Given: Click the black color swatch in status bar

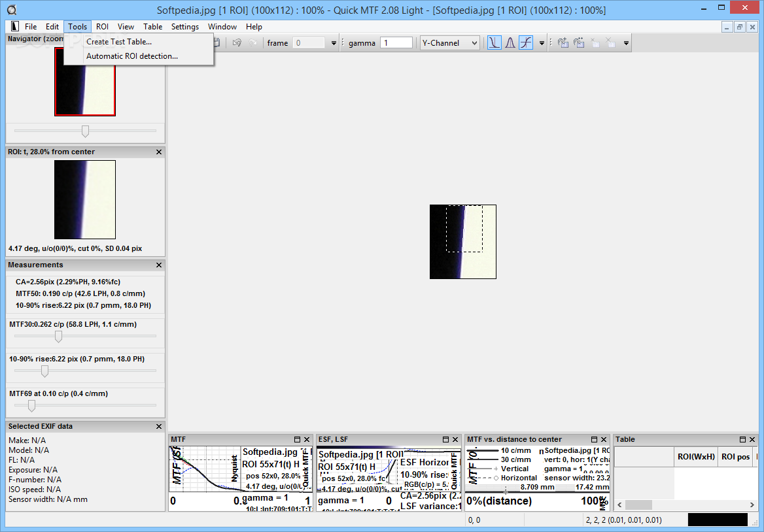Looking at the screenshot, I should 717,520.
